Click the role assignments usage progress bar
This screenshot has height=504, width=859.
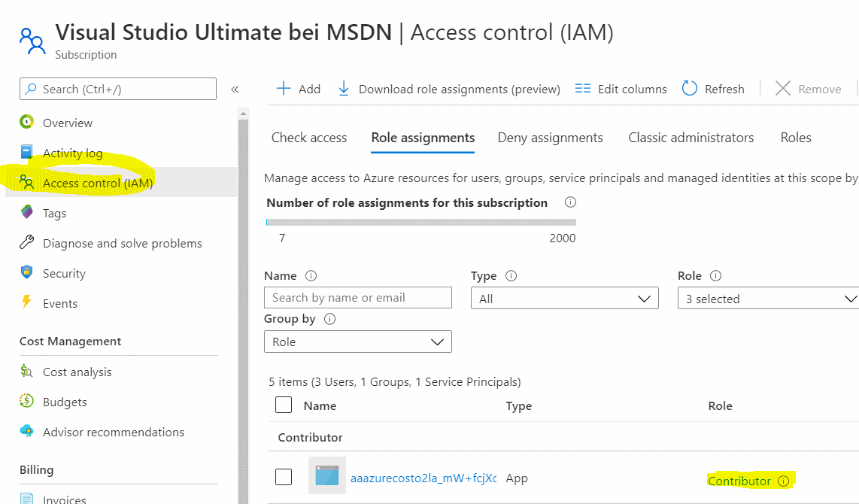(420, 222)
